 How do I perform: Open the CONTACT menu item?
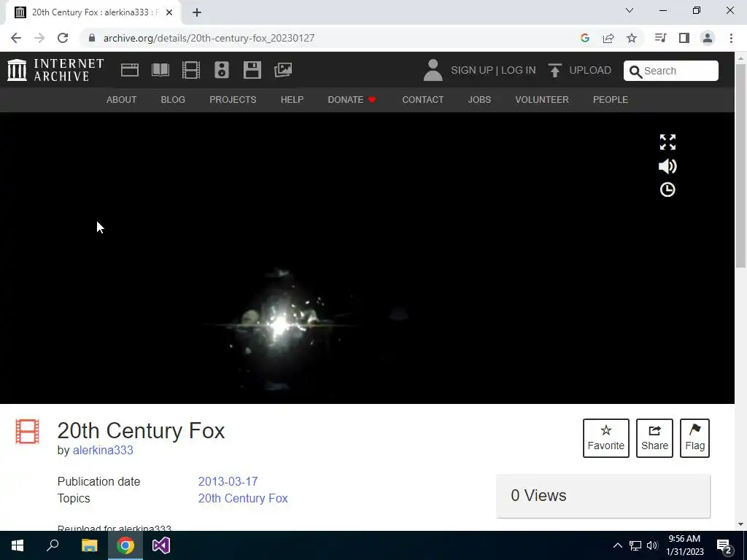click(x=422, y=99)
